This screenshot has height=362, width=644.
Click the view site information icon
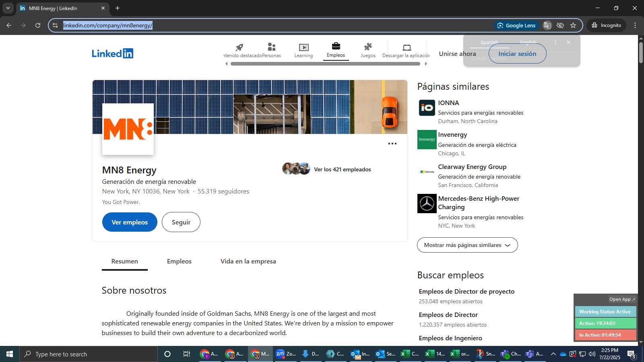(x=55, y=25)
